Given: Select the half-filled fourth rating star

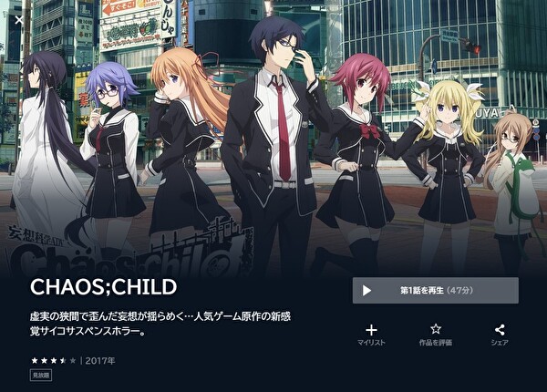Looking at the screenshot, I should pyautogui.click(x=63, y=360).
